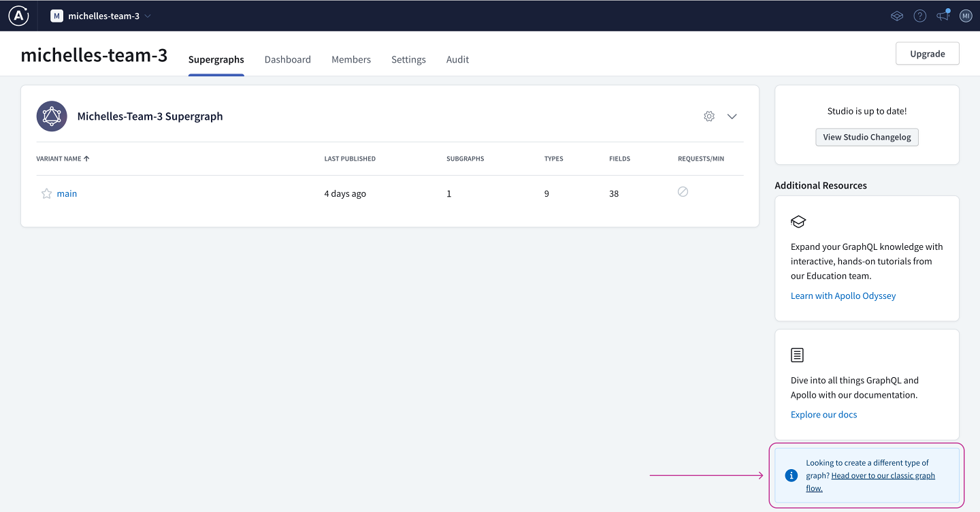This screenshot has width=980, height=512.
Task: Star the main variant as favorite
Action: click(x=46, y=193)
